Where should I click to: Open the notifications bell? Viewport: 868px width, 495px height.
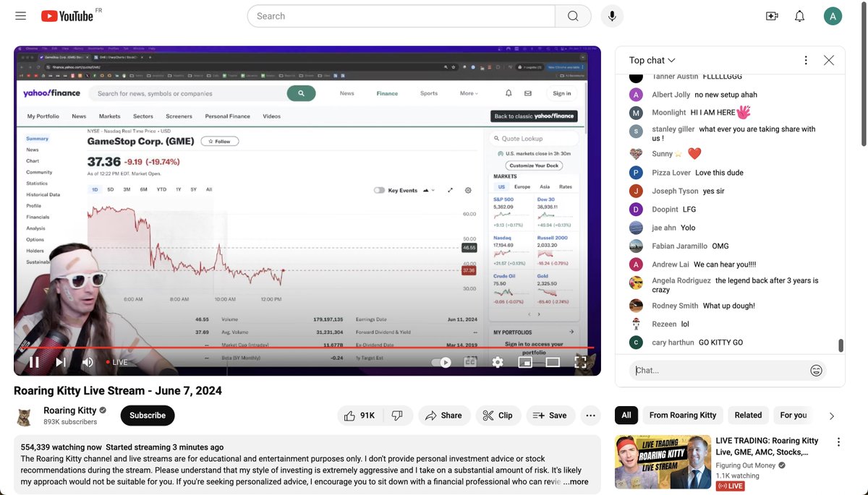tap(799, 16)
